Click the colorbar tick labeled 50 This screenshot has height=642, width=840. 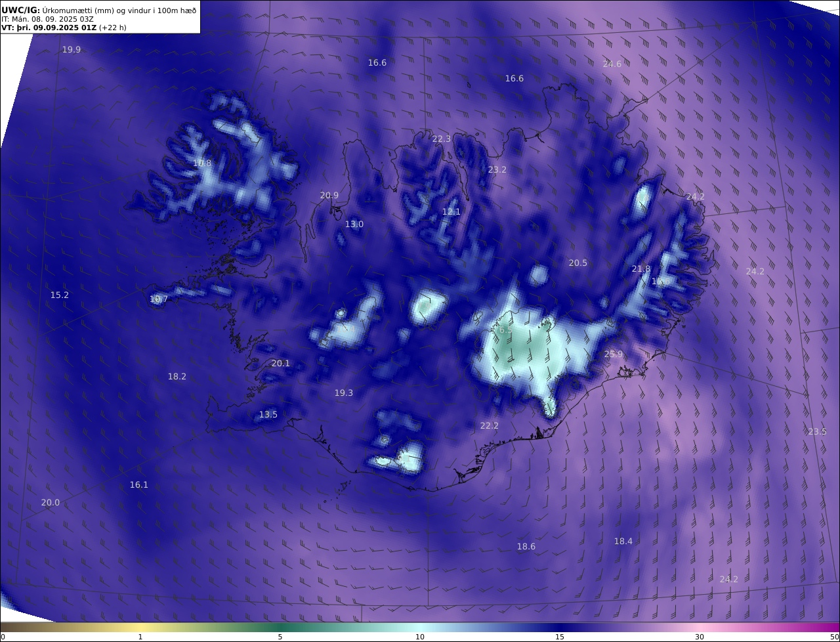point(834,637)
